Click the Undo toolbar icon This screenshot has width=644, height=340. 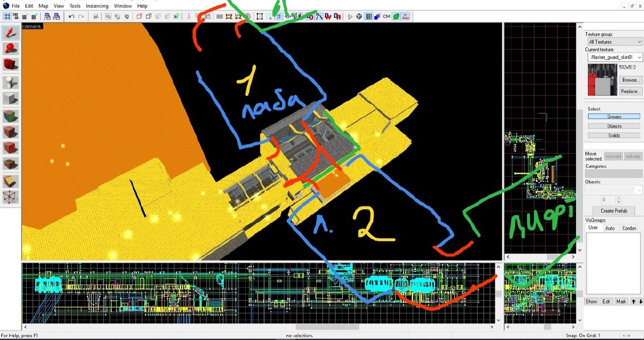click(x=71, y=17)
